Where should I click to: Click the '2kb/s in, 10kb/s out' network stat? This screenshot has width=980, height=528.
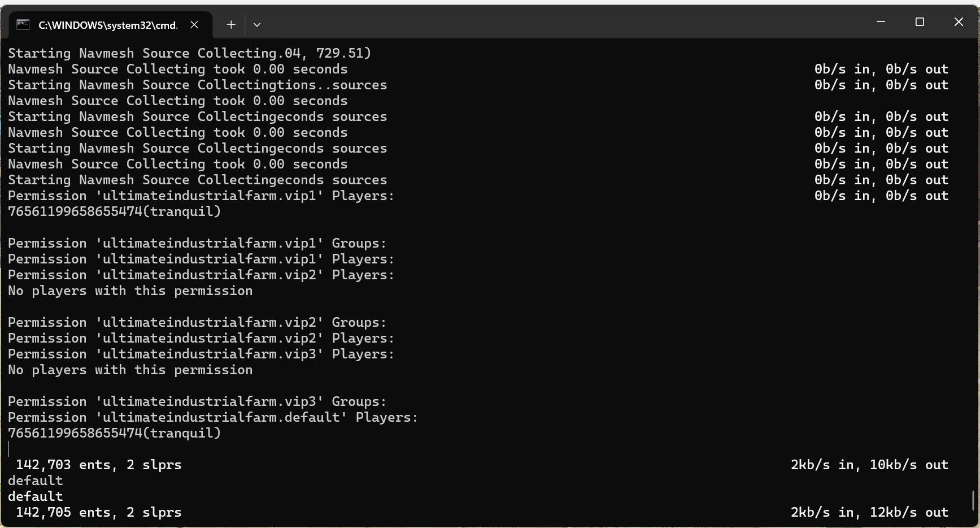(x=869, y=465)
